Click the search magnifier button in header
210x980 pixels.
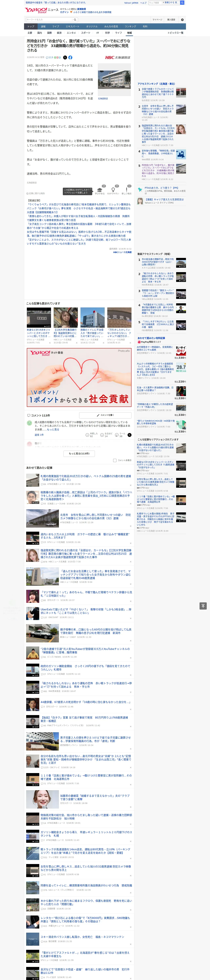(75, 20)
